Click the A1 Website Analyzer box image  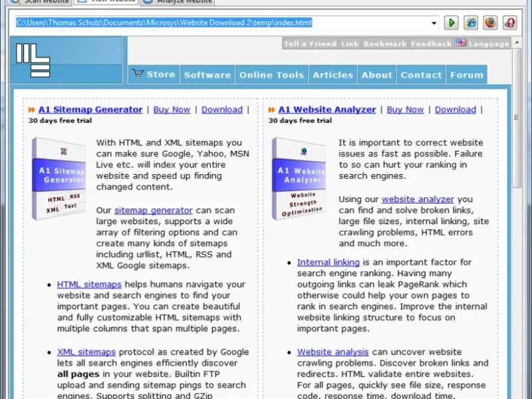coord(299,178)
